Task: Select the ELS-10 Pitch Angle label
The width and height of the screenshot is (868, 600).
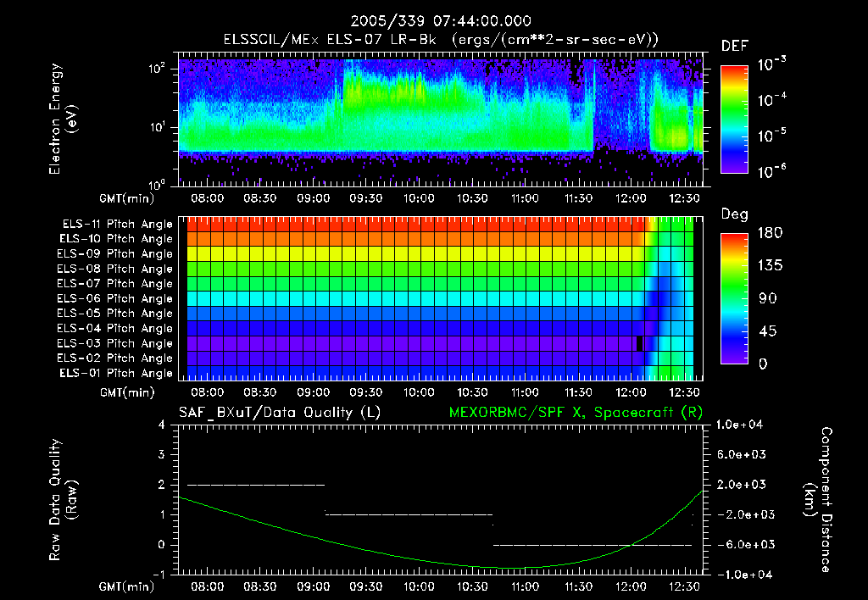Action: pyautogui.click(x=116, y=239)
